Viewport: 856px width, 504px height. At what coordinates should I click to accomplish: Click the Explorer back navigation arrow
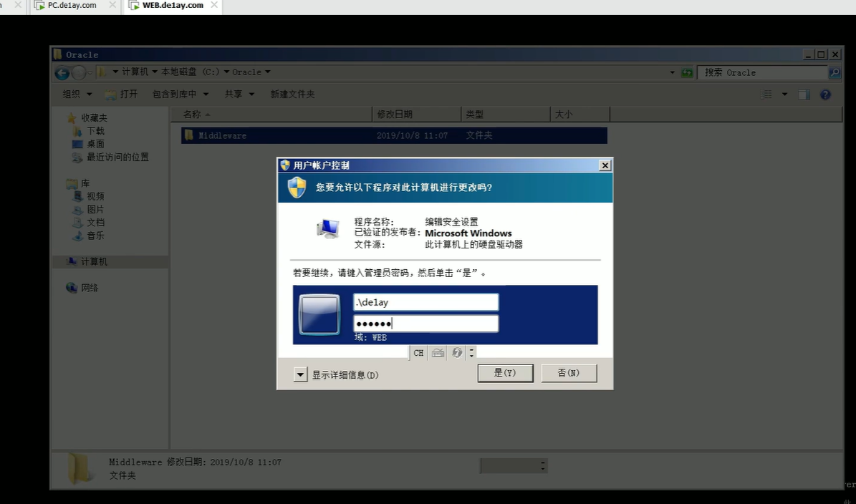pyautogui.click(x=62, y=72)
